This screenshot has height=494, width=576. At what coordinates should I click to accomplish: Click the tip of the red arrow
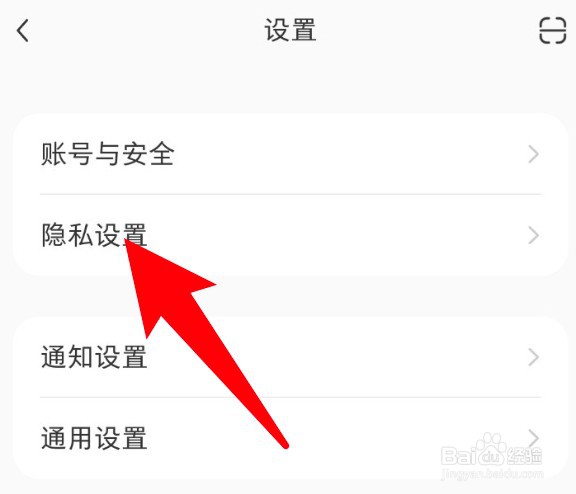(x=126, y=241)
